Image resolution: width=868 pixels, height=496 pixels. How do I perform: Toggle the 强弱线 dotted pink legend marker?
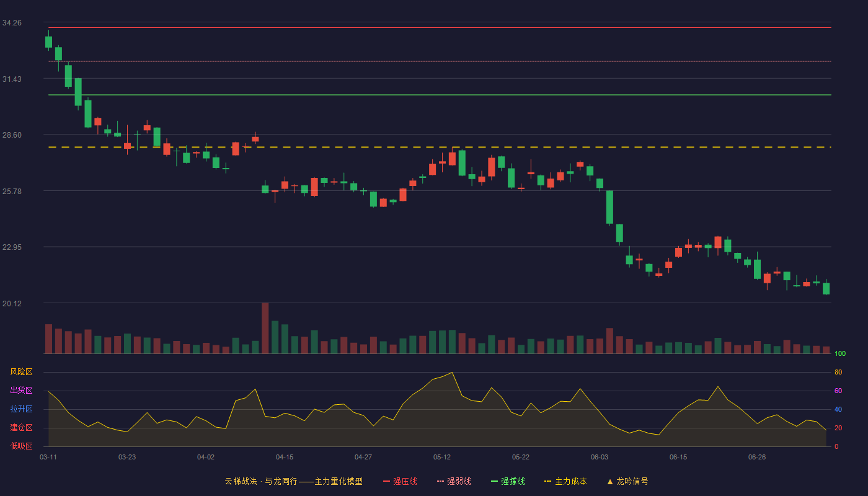coord(441,481)
